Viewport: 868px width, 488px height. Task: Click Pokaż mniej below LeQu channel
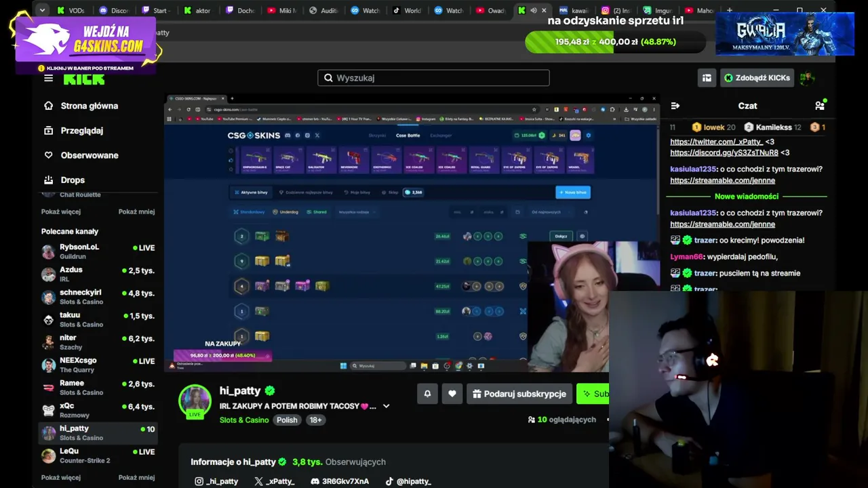tap(137, 477)
